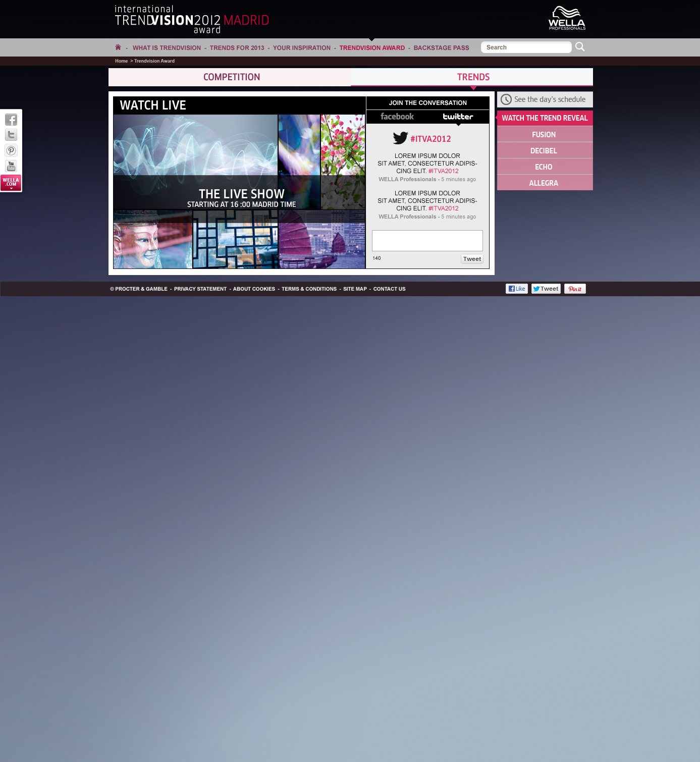Viewport: 700px width, 762px height.
Task: Select the twitter conversation tab
Action: click(x=458, y=117)
